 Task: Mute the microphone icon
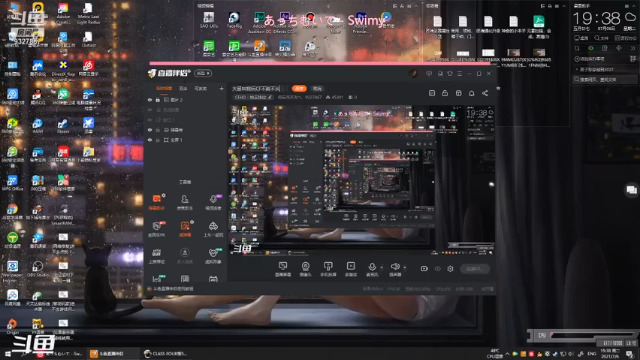pyautogui.click(x=372, y=267)
